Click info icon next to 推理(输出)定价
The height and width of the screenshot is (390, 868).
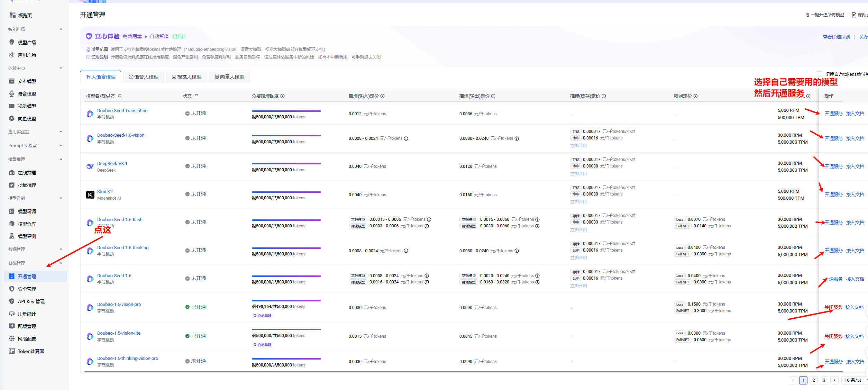[493, 96]
